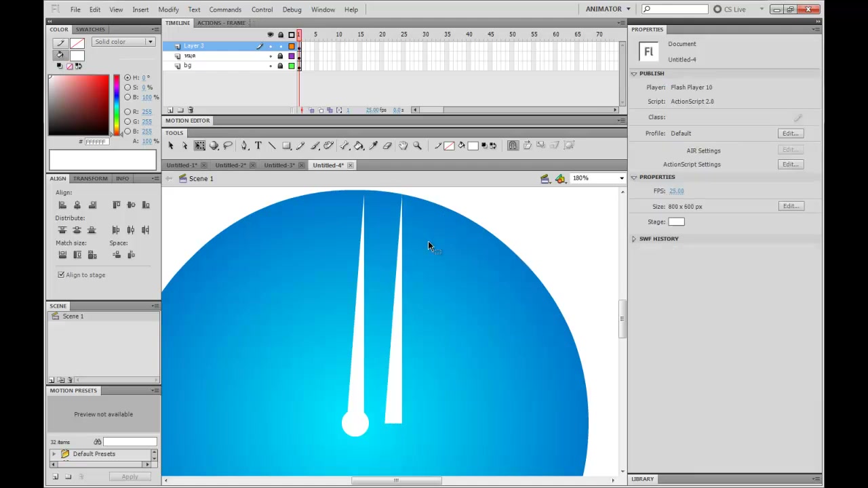Select the Line tool
This screenshot has height=488, width=868.
[x=273, y=146]
